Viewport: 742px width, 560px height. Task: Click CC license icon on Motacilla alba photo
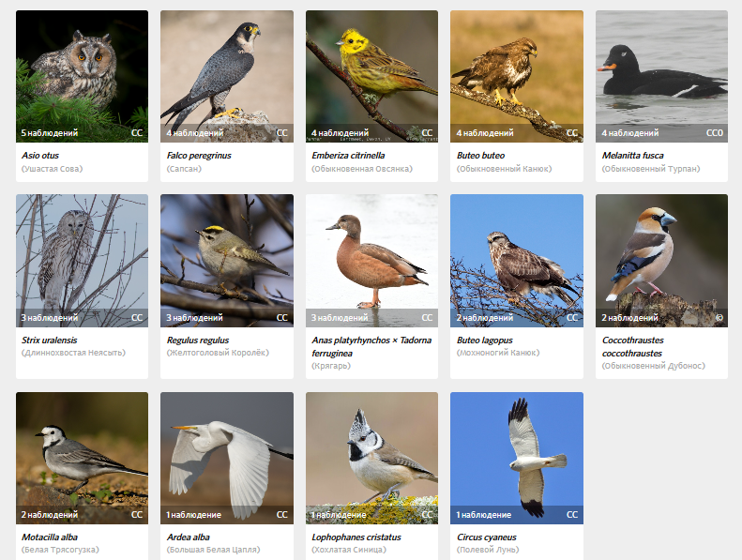point(137,515)
